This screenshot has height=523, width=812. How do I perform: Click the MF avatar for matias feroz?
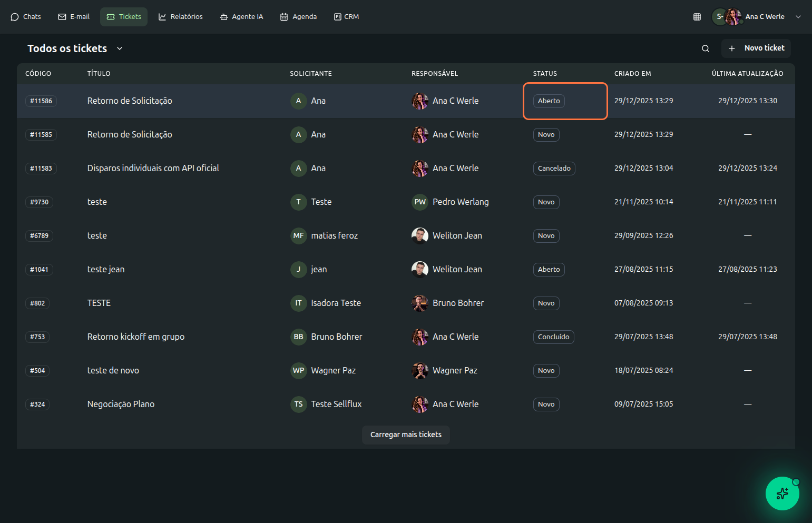pyautogui.click(x=298, y=236)
